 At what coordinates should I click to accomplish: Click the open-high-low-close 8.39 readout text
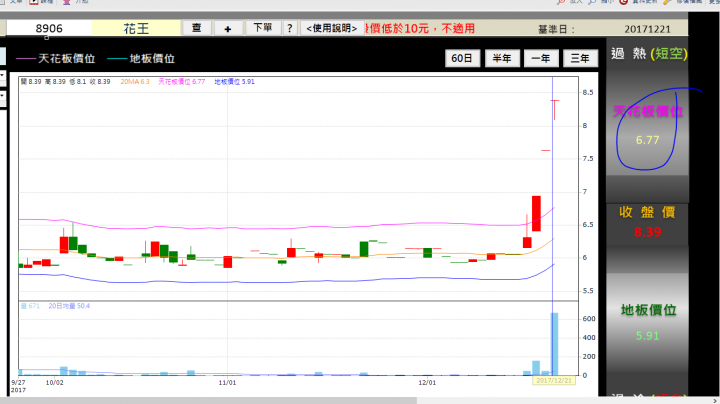[66, 82]
